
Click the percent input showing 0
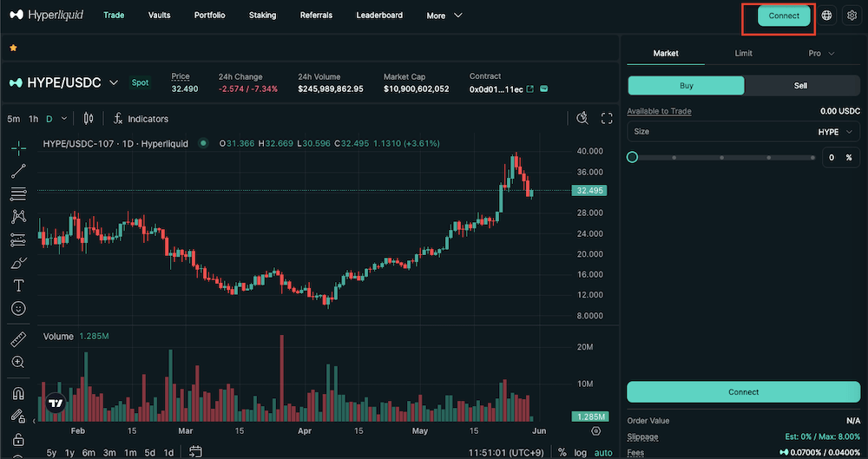pos(840,157)
